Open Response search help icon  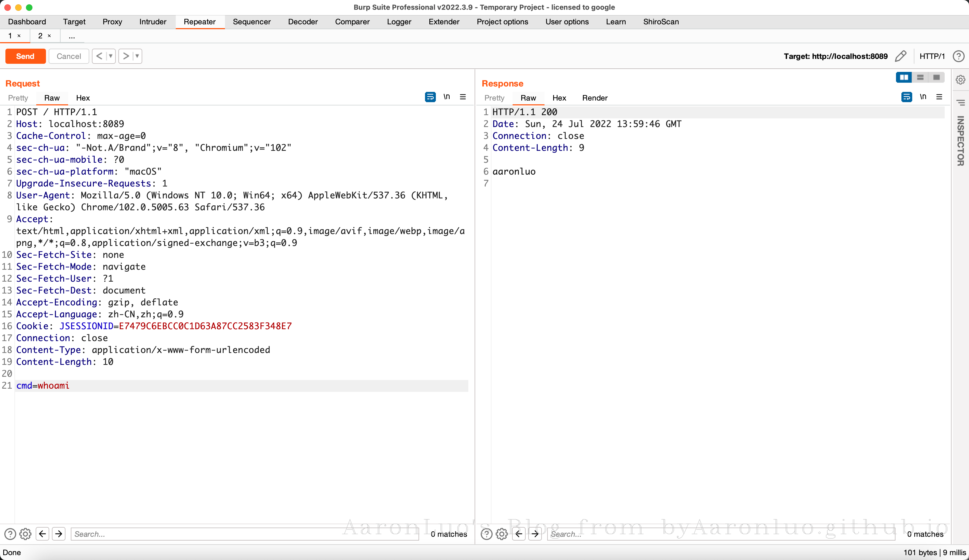[x=486, y=534]
